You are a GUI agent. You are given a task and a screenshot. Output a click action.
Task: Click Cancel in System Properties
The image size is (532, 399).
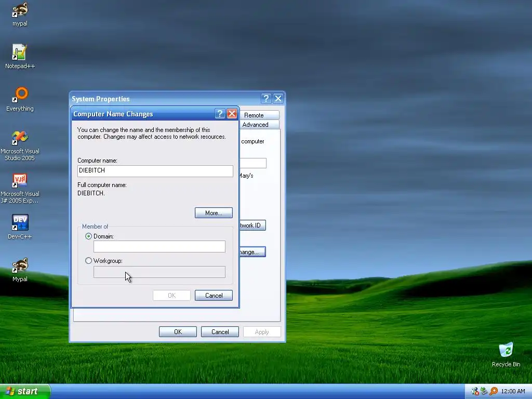tap(220, 332)
